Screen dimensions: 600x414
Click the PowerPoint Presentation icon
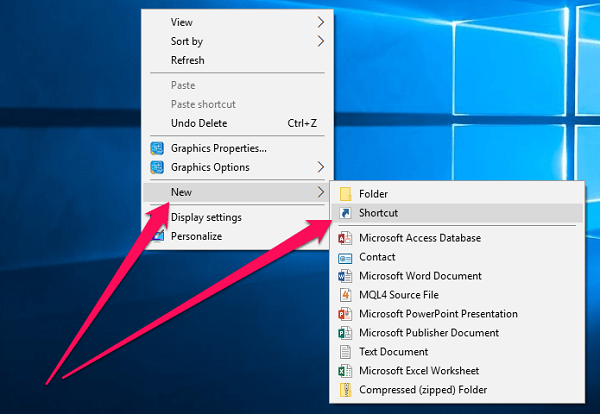(345, 314)
